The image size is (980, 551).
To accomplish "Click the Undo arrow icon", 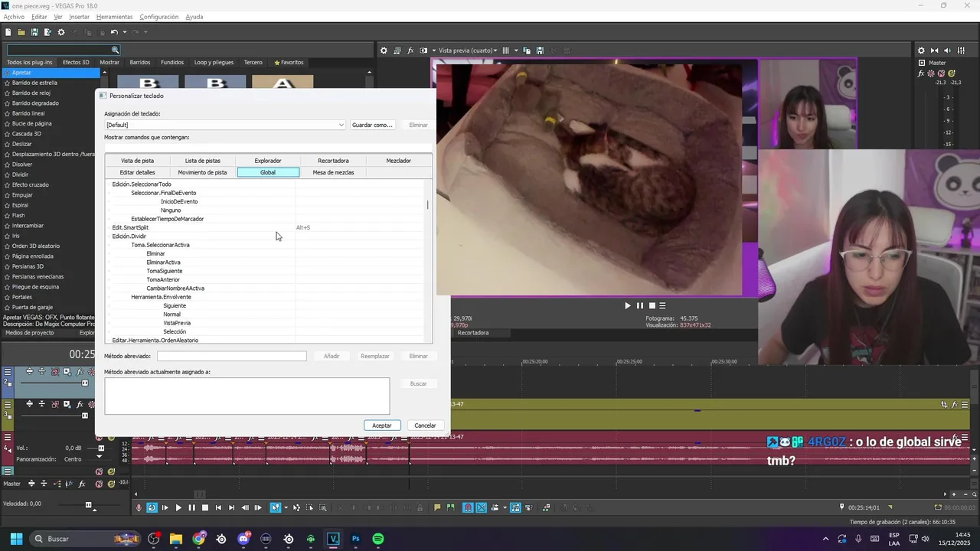I will (113, 32).
